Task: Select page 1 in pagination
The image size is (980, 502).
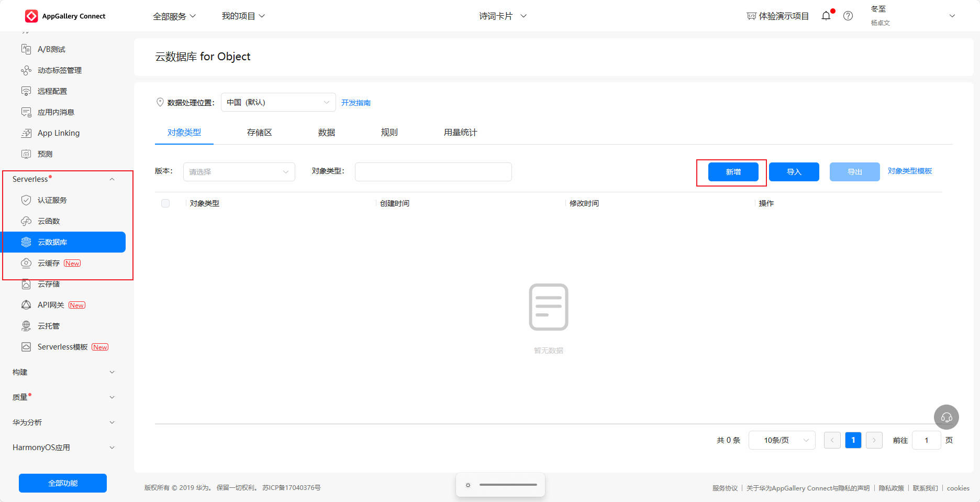Action: (x=853, y=440)
